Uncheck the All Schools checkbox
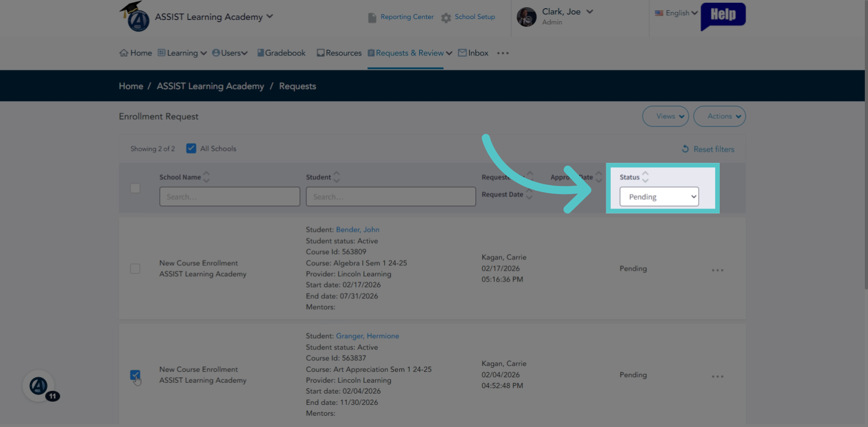This screenshot has width=868, height=427. 191,148
